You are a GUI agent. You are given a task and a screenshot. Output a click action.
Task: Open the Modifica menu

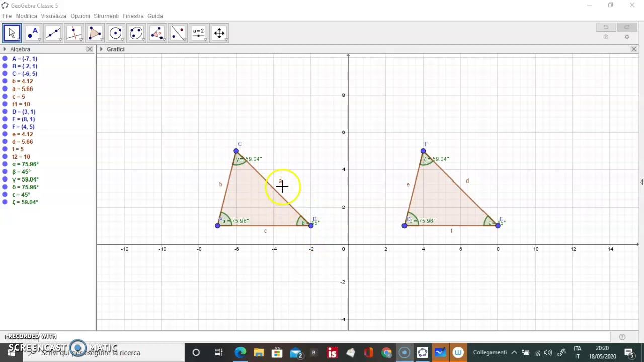pos(26,16)
